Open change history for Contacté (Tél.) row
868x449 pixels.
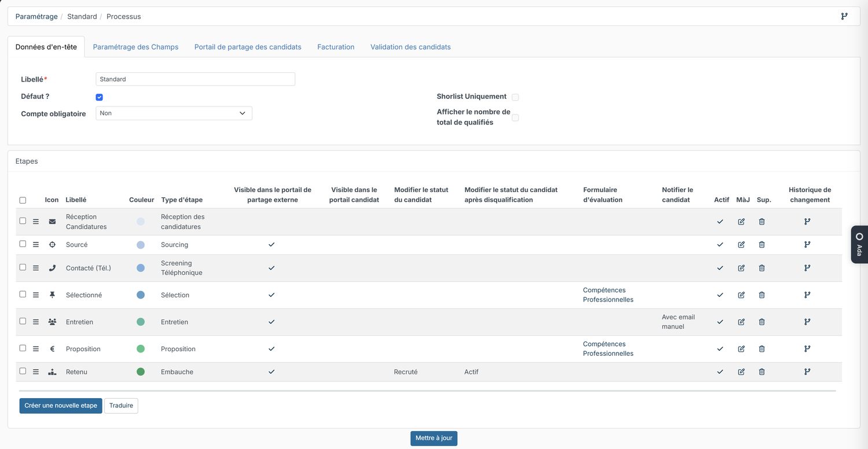(x=807, y=268)
